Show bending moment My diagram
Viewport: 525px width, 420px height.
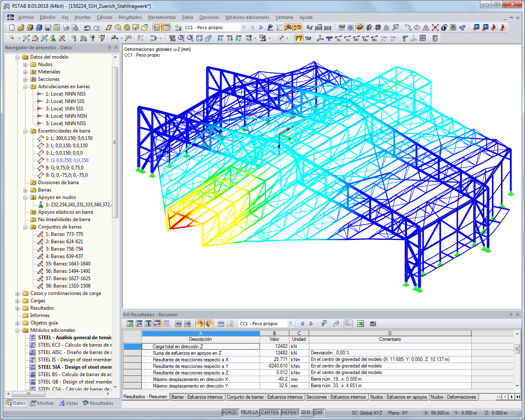point(365,38)
